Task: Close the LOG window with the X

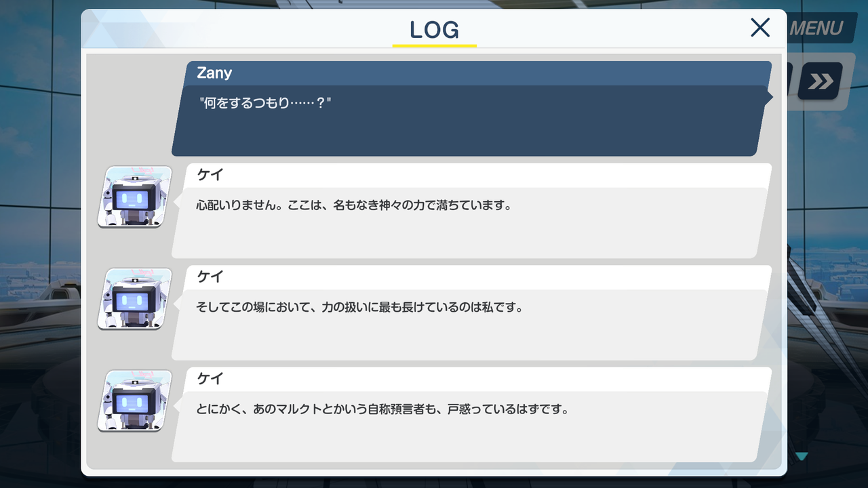Action: point(760,28)
